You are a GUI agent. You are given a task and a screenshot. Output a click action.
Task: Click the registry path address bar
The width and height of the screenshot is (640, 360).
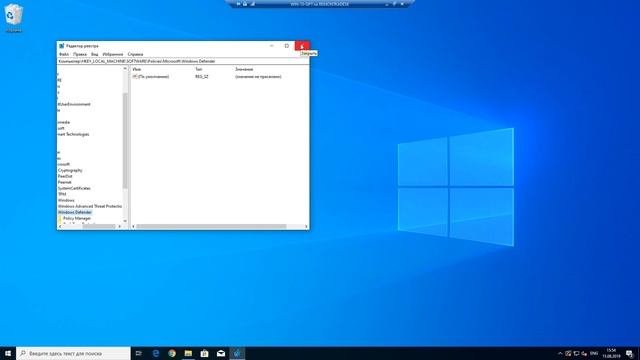tap(183, 61)
